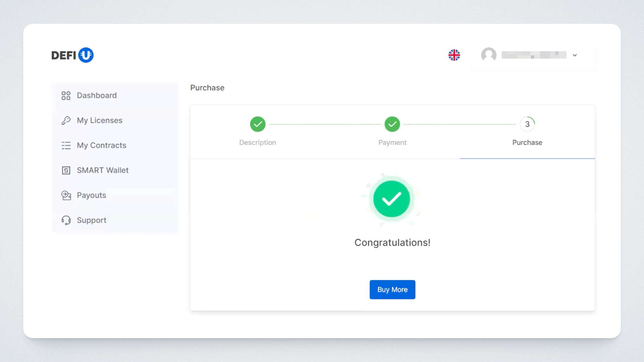Click the My Contracts list icon

coord(66,146)
